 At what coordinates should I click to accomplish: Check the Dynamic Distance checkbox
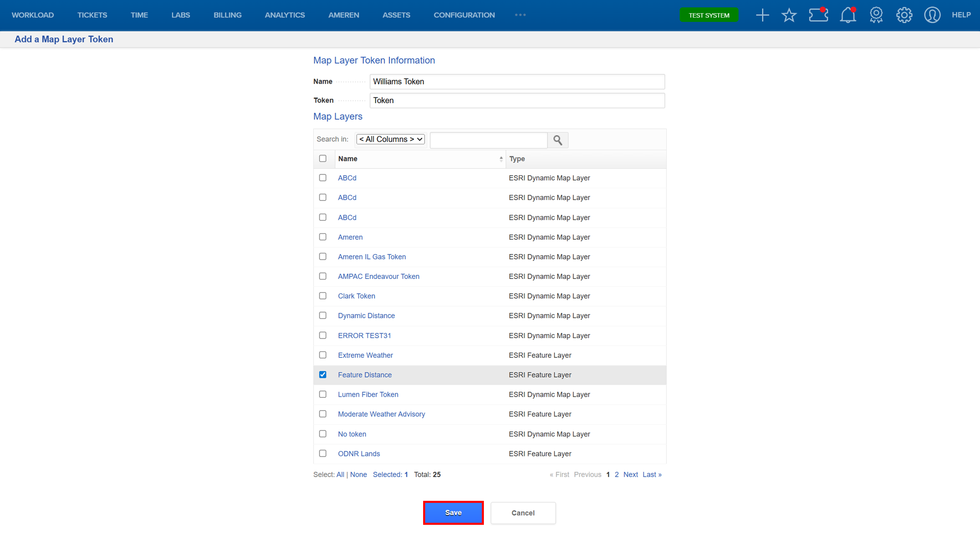pyautogui.click(x=323, y=316)
